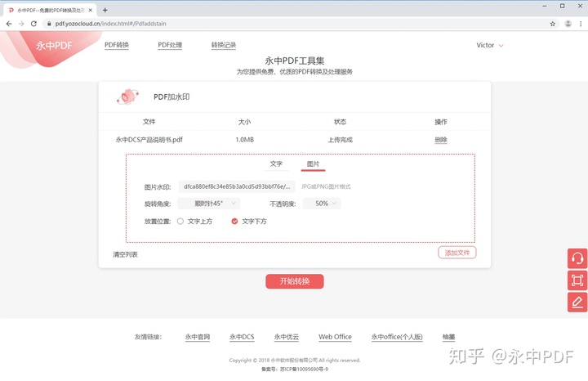Open the browser three-dot menu
The height and width of the screenshot is (381, 588).
coord(581,24)
